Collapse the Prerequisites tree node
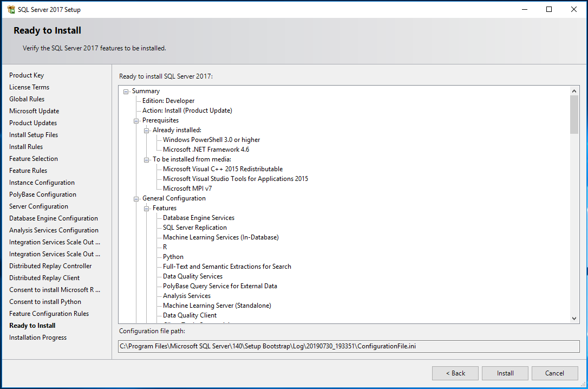The height and width of the screenshot is (389, 588). click(x=136, y=121)
